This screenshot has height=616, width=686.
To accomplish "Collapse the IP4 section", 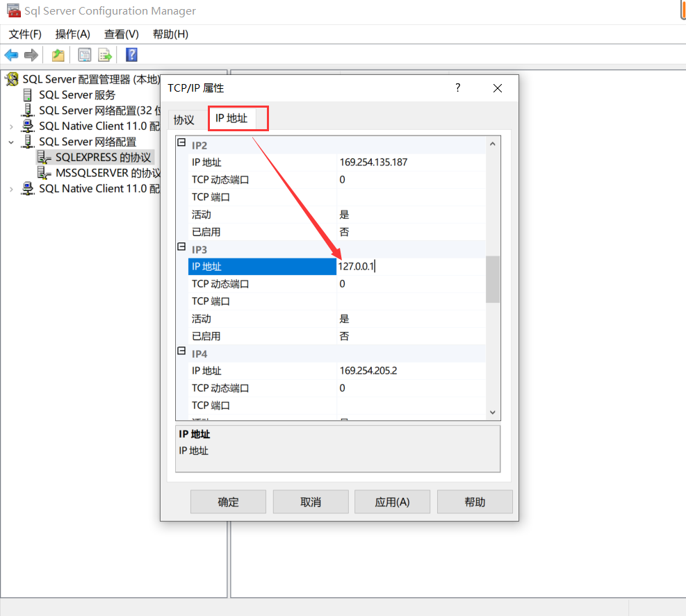I will click(181, 351).
